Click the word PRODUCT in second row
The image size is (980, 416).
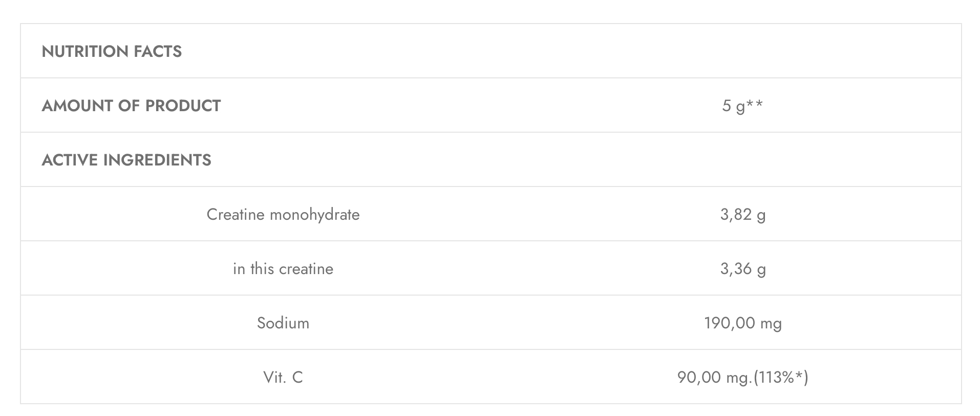click(183, 106)
